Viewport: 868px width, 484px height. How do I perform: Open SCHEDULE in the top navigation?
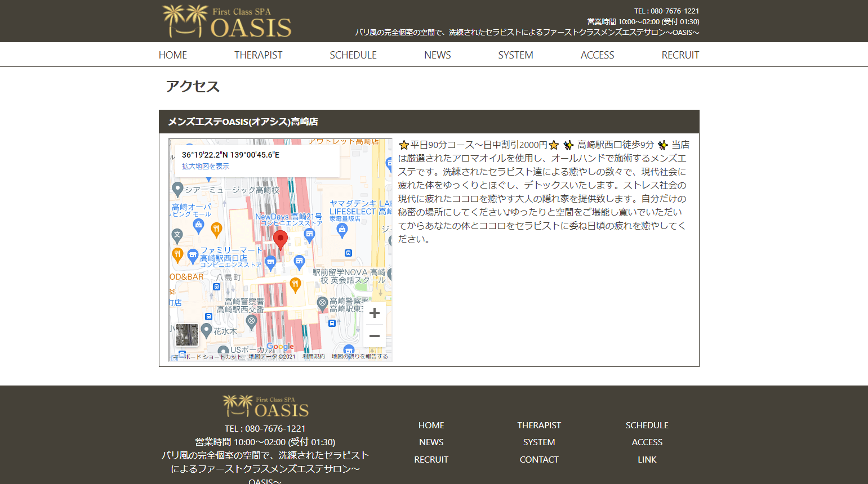click(x=353, y=55)
